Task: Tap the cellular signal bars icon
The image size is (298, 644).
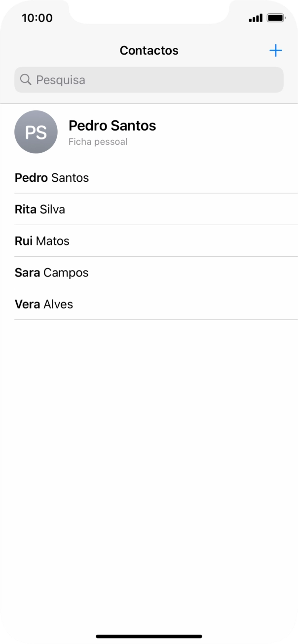Action: coord(256,18)
